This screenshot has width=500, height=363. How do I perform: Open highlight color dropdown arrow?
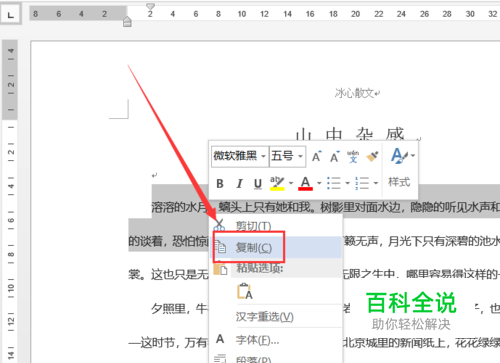[291, 183]
